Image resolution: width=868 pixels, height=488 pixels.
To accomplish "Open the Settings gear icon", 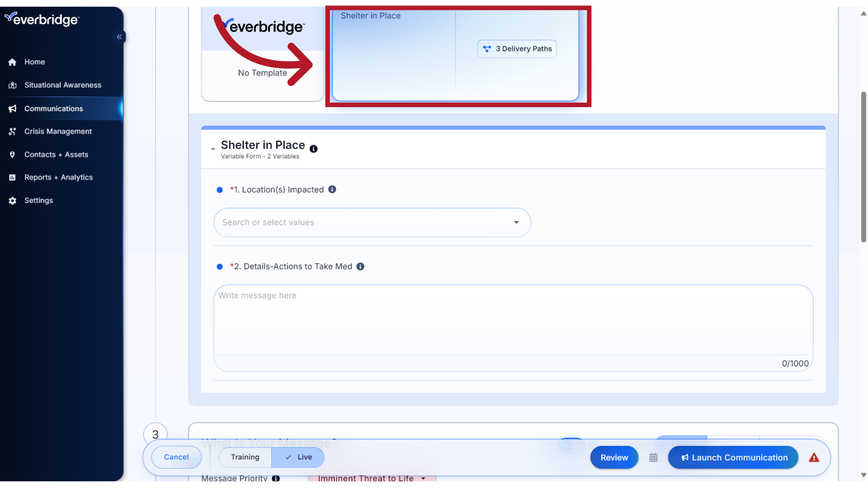I will (12, 201).
